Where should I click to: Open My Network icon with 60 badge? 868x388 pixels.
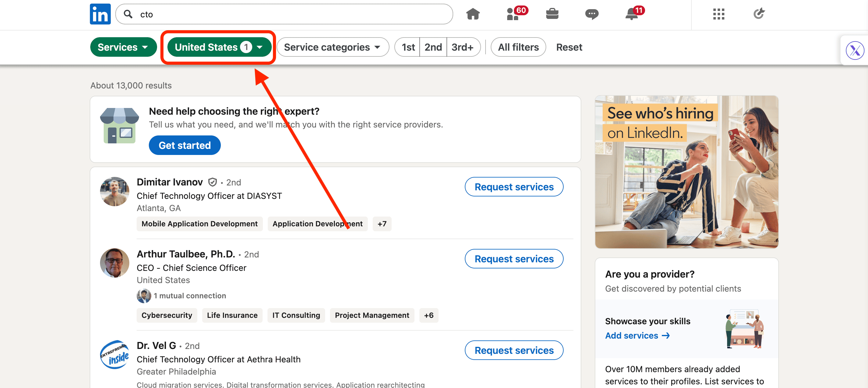(513, 14)
